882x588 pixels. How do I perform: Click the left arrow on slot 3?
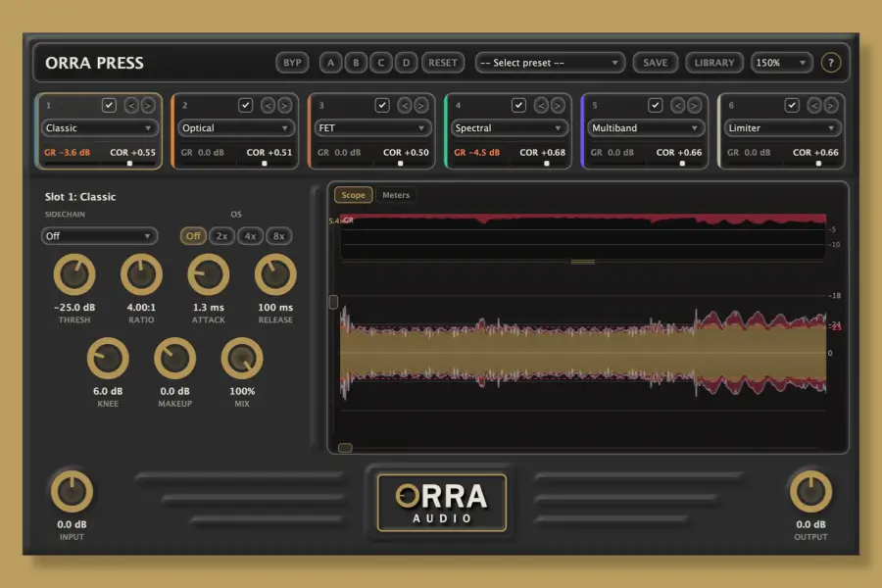click(405, 105)
